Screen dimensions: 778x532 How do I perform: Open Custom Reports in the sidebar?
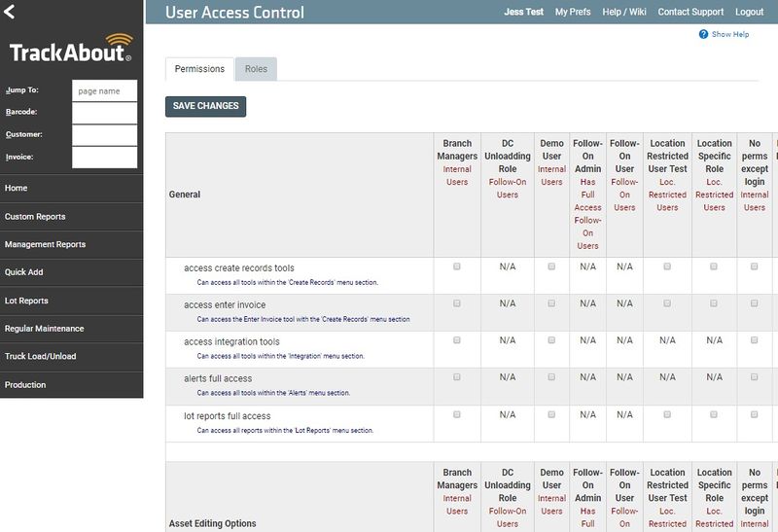coord(71,216)
